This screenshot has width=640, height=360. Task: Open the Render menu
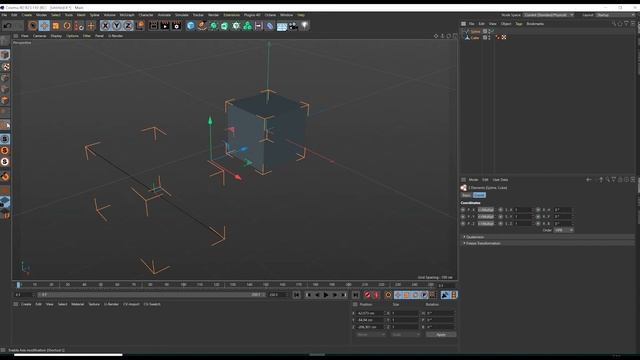213,15
